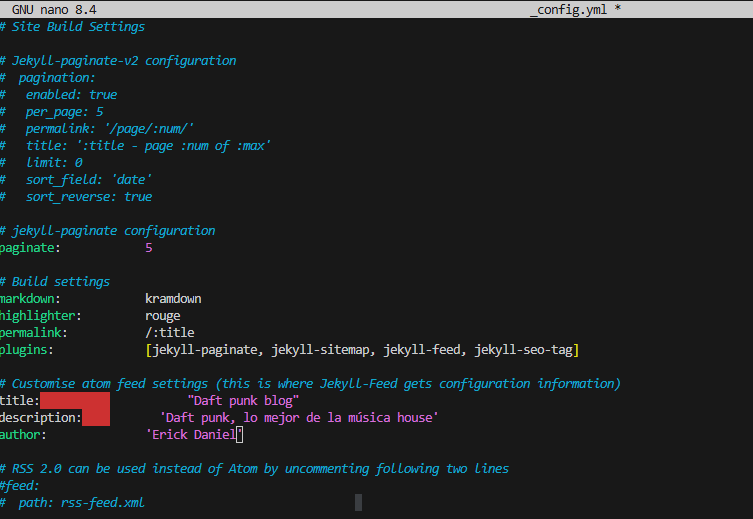Viewport: 753px width, 519px height.
Task: Click "jekyll-seo-tag" in the plugins list
Action: click(x=525, y=350)
